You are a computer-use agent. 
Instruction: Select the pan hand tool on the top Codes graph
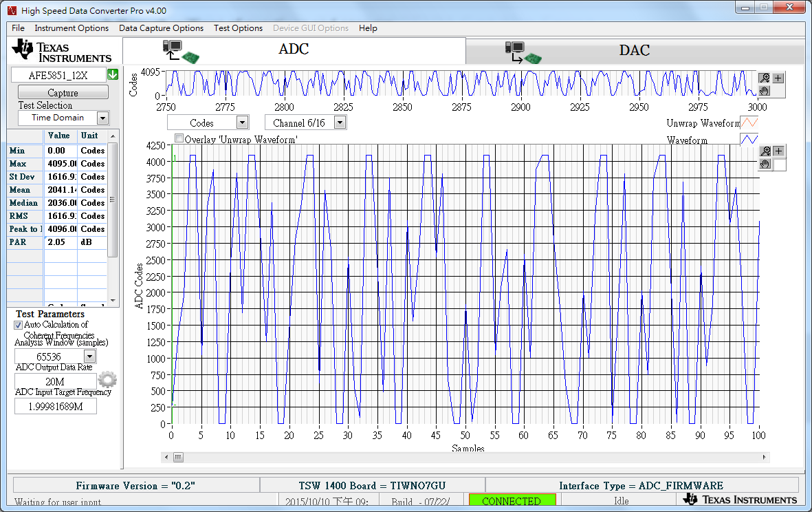point(765,91)
